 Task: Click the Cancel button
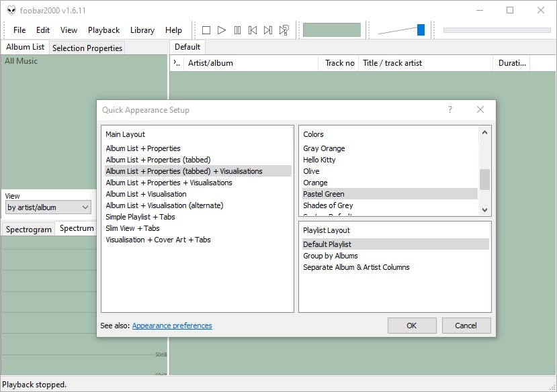click(466, 326)
